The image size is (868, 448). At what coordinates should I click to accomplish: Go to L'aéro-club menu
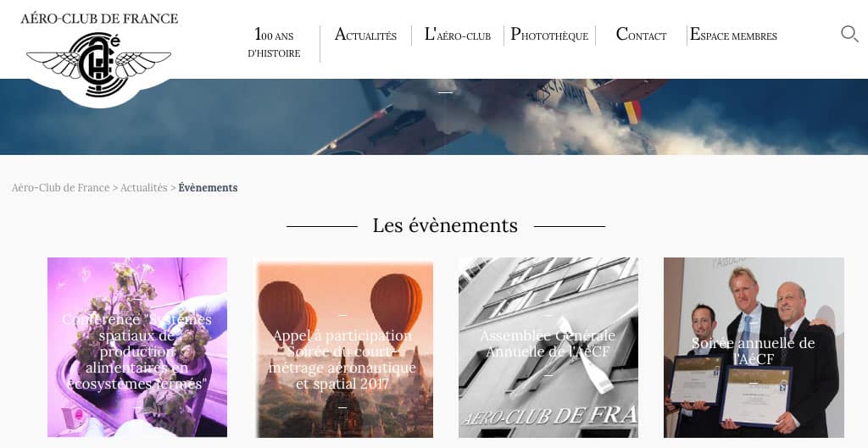[457, 35]
